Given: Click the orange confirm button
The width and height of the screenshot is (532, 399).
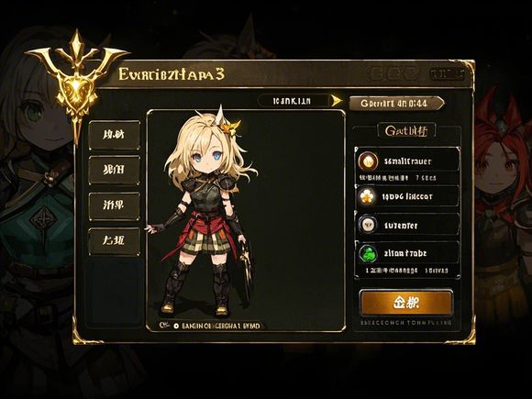Looking at the screenshot, I should point(405,303).
